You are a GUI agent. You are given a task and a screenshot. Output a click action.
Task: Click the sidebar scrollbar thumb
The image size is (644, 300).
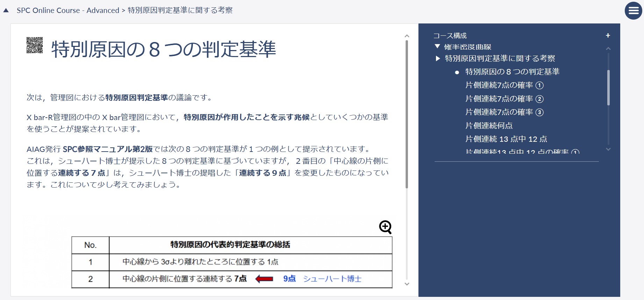608,88
